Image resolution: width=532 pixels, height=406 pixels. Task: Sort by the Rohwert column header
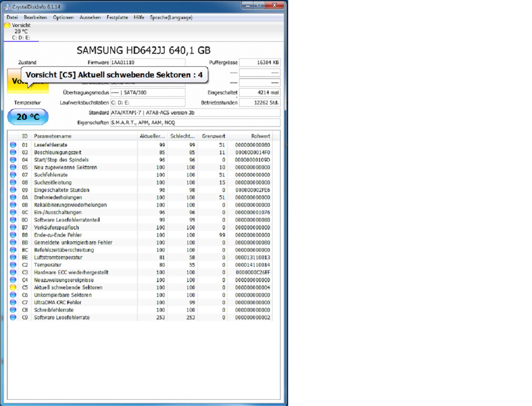point(250,136)
